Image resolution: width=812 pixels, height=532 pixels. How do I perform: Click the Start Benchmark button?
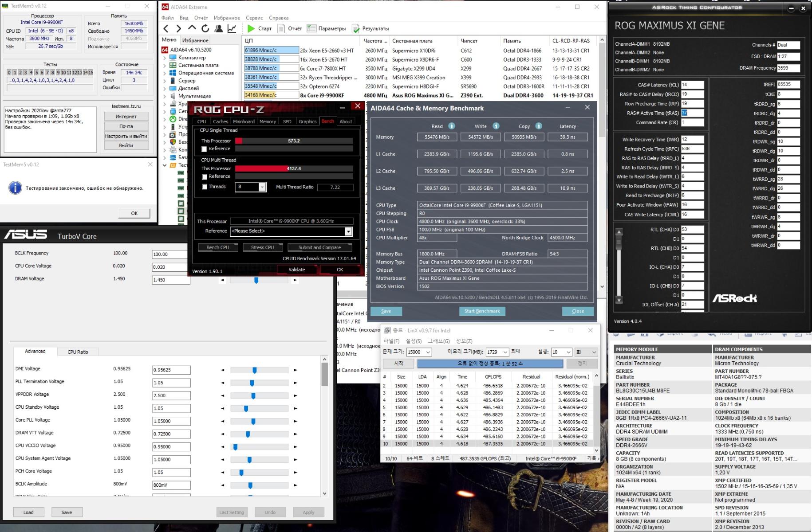click(x=482, y=311)
